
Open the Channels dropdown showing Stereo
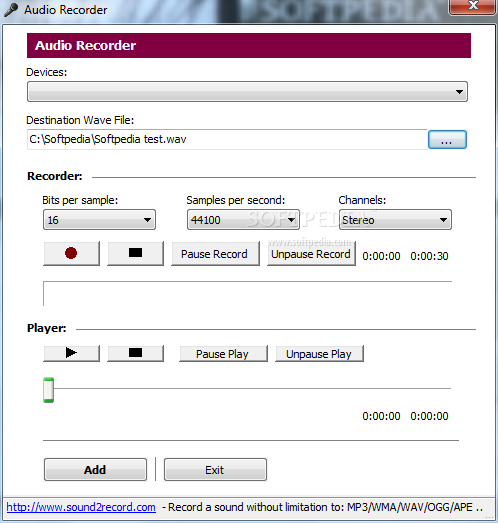pyautogui.click(x=395, y=220)
